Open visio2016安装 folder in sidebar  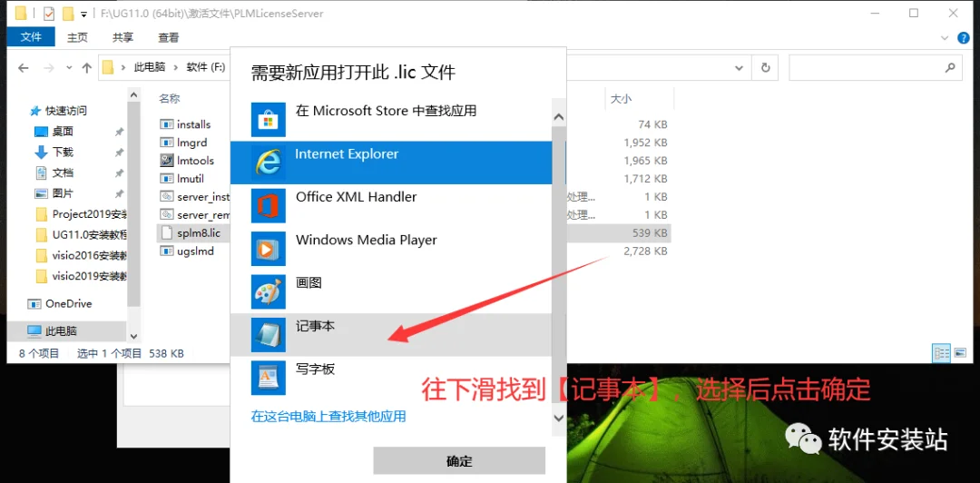pyautogui.click(x=82, y=255)
